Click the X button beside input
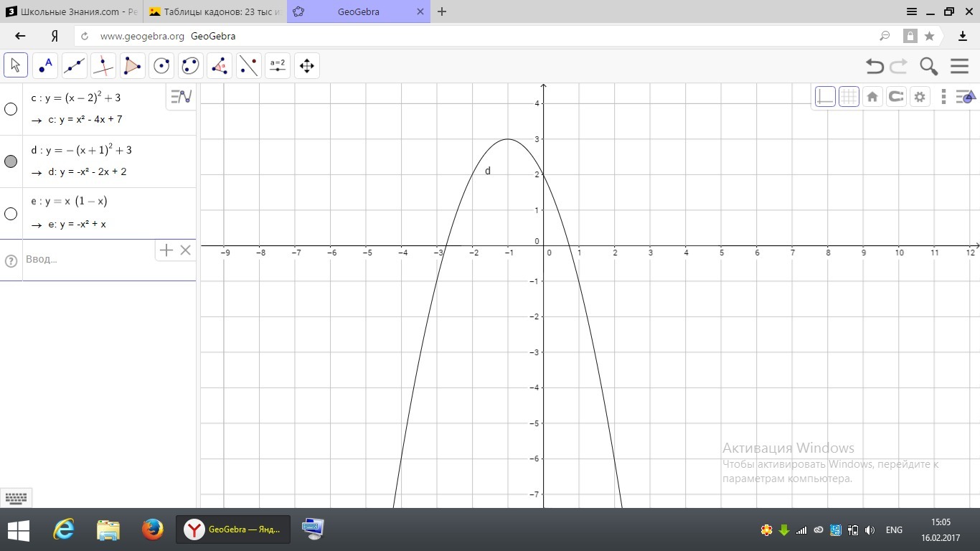The height and width of the screenshot is (551, 980). click(186, 250)
